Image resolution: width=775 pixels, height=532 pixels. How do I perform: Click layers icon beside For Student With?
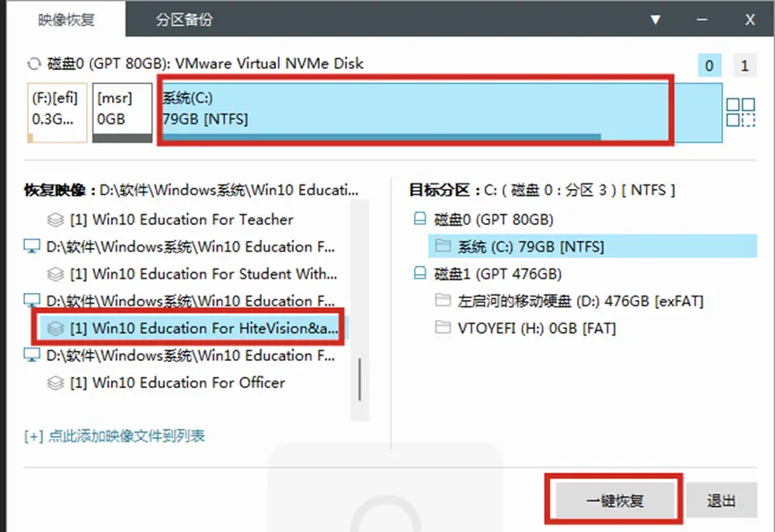tap(56, 274)
